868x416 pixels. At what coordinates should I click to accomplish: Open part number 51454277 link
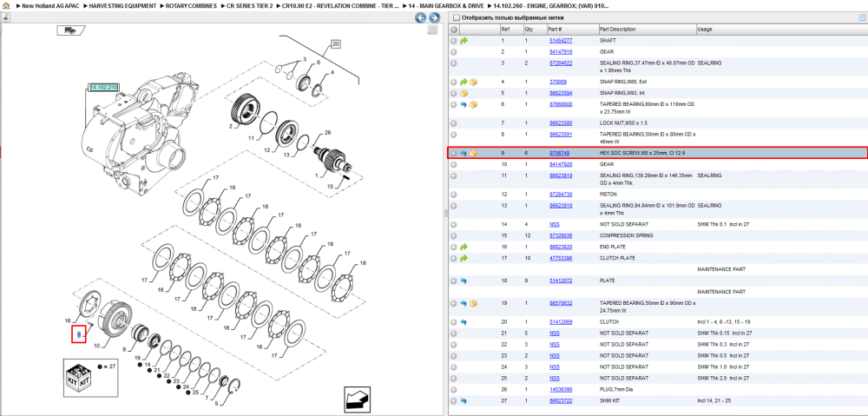click(x=560, y=41)
